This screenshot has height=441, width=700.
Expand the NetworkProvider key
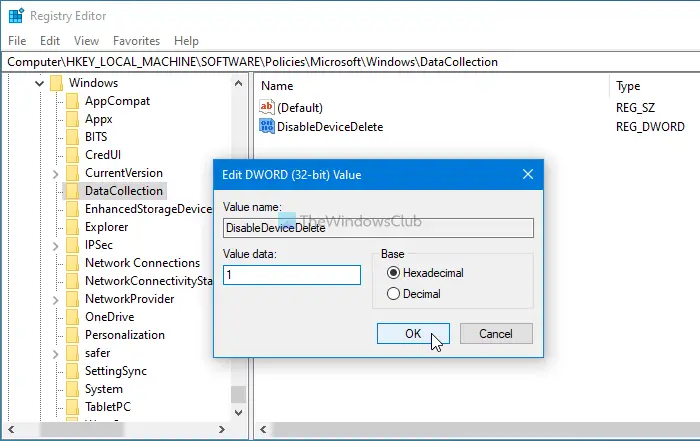(x=55, y=300)
